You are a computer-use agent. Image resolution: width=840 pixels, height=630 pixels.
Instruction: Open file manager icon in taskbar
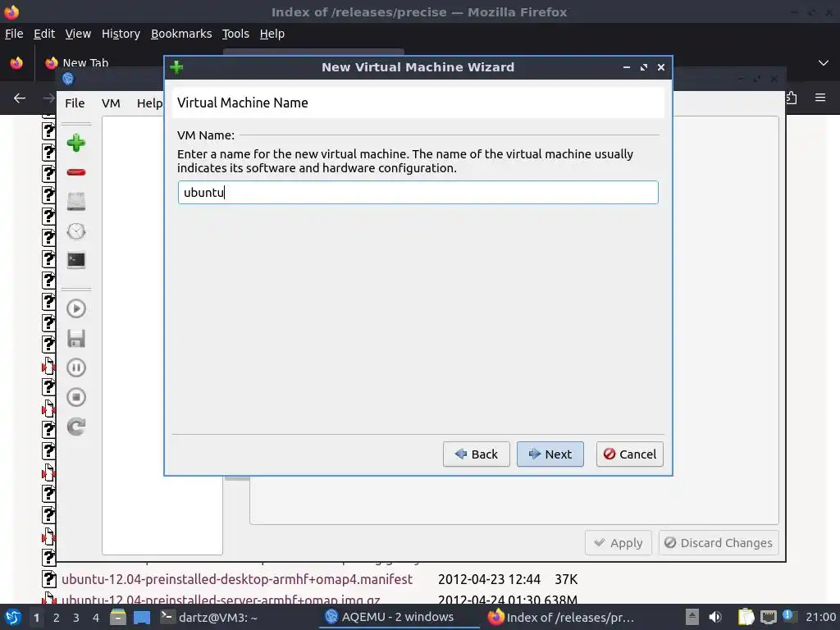[118, 618]
